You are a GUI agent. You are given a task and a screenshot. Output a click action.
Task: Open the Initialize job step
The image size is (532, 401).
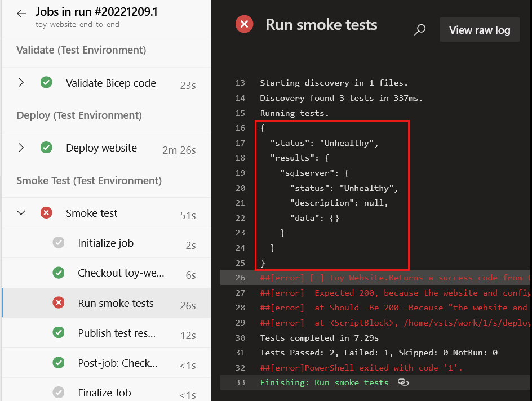[107, 243]
